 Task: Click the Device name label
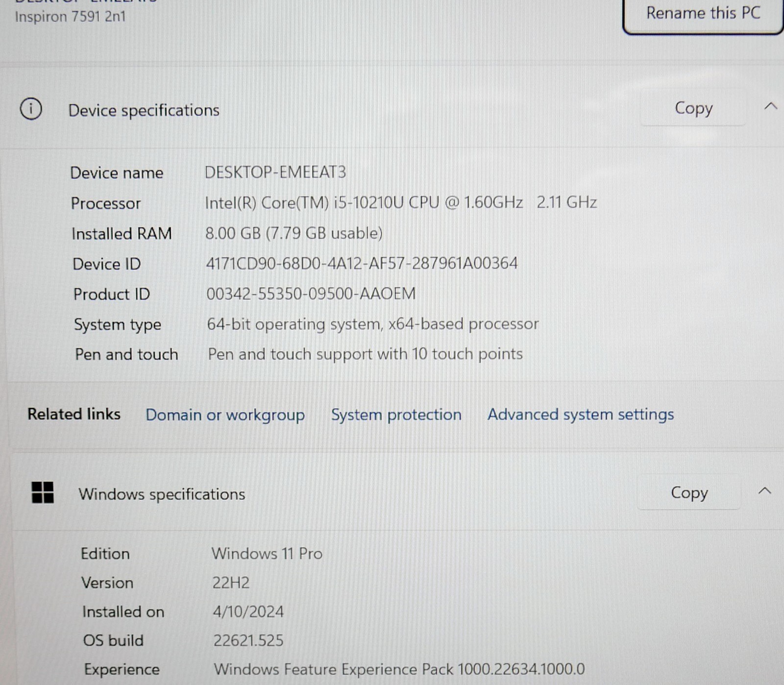coord(117,172)
